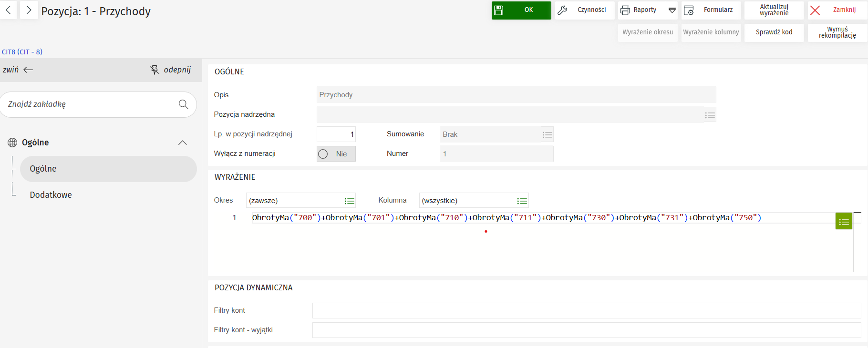The width and height of the screenshot is (868, 348).
Task: Toggle Wyłącz z numeracji switch
Action: tap(336, 154)
